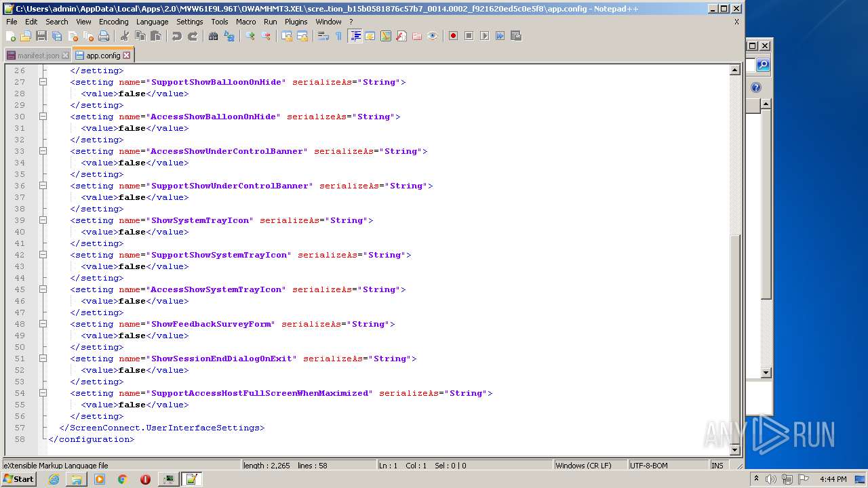This screenshot has width=868, height=488.
Task: Click the Playback macro button
Action: point(484,36)
